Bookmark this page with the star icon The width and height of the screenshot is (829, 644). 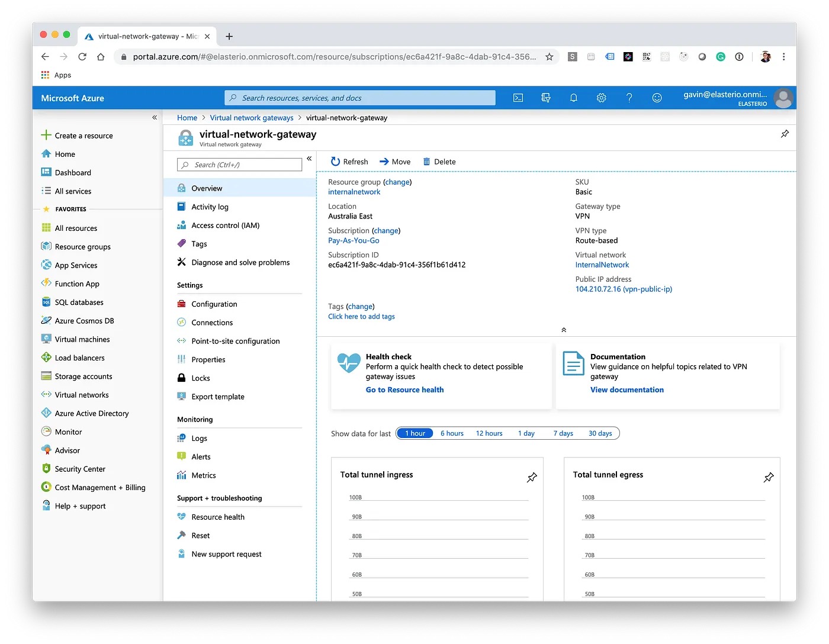[550, 57]
